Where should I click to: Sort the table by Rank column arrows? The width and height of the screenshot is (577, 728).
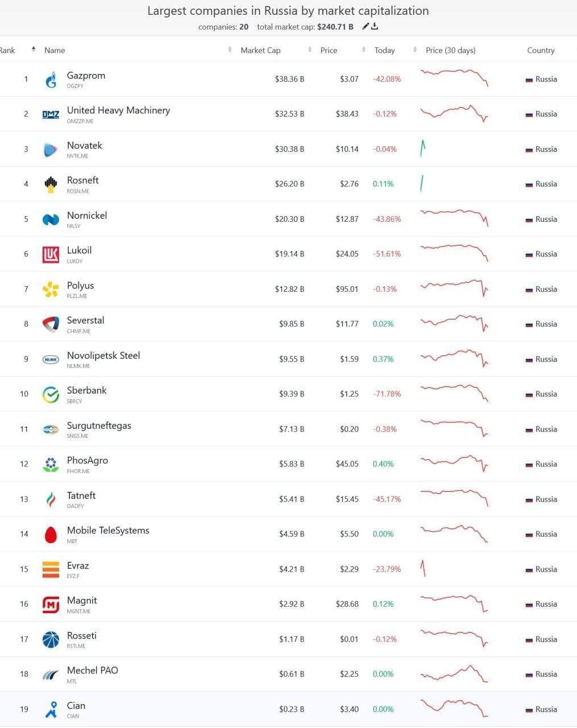coord(34,50)
